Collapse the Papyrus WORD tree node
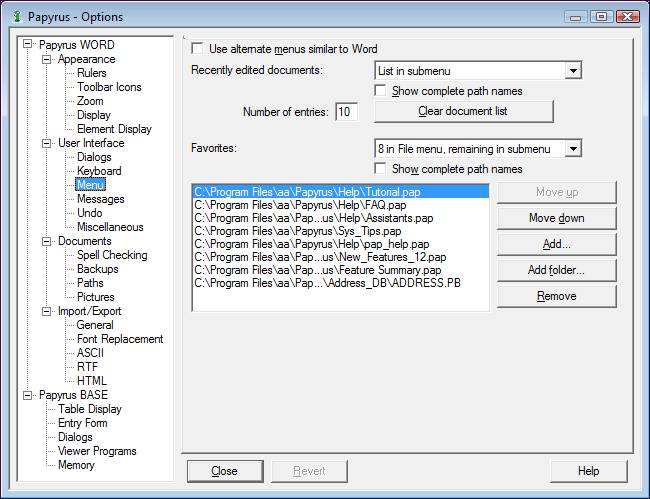This screenshot has height=499, width=650. tap(27, 44)
